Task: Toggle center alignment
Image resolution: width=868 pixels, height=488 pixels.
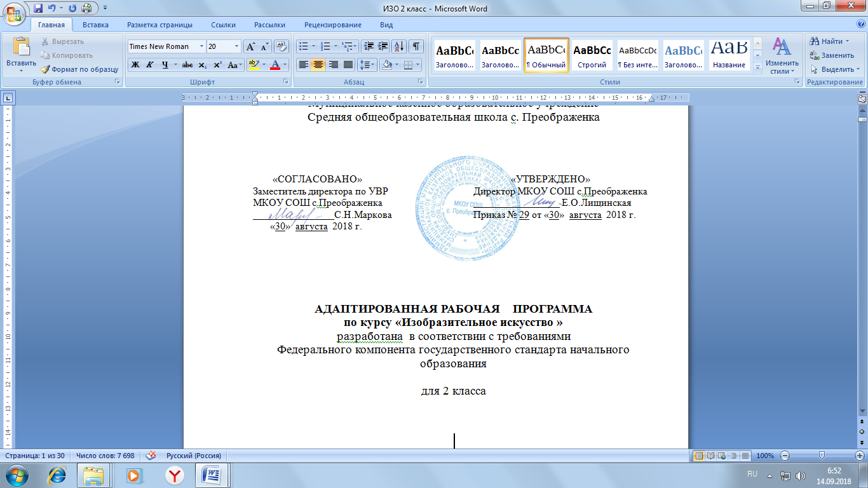Action: point(318,65)
